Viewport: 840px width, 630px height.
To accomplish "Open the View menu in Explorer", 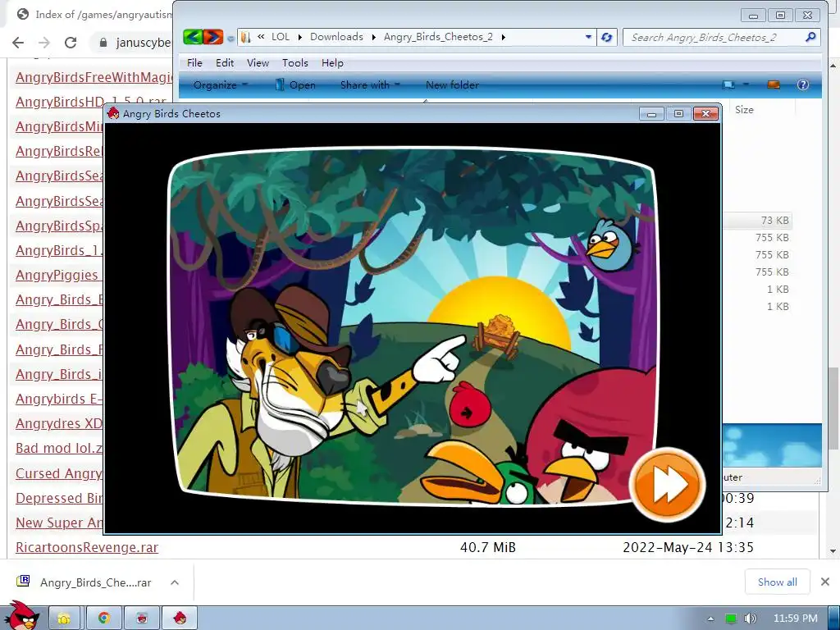I will tap(258, 62).
